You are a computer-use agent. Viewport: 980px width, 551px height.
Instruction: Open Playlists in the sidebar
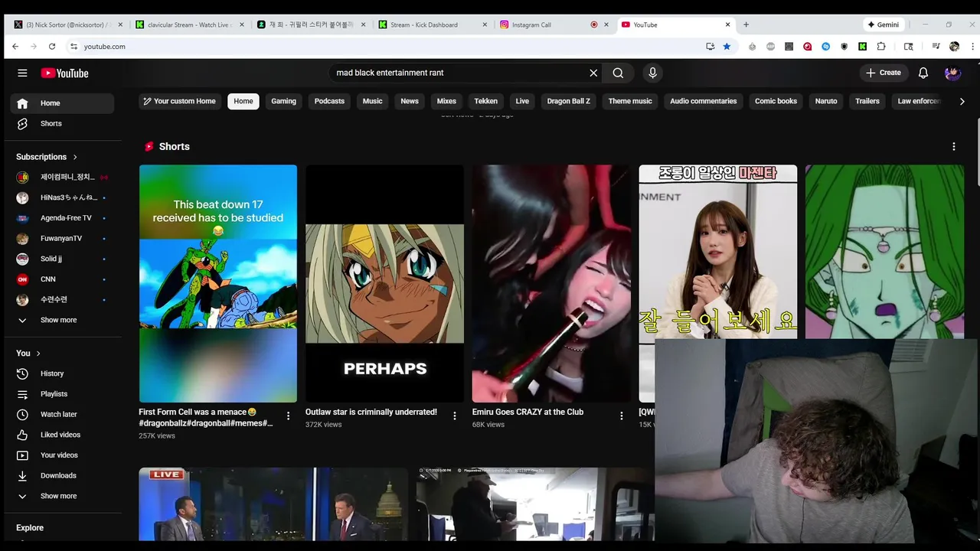pyautogui.click(x=62, y=394)
